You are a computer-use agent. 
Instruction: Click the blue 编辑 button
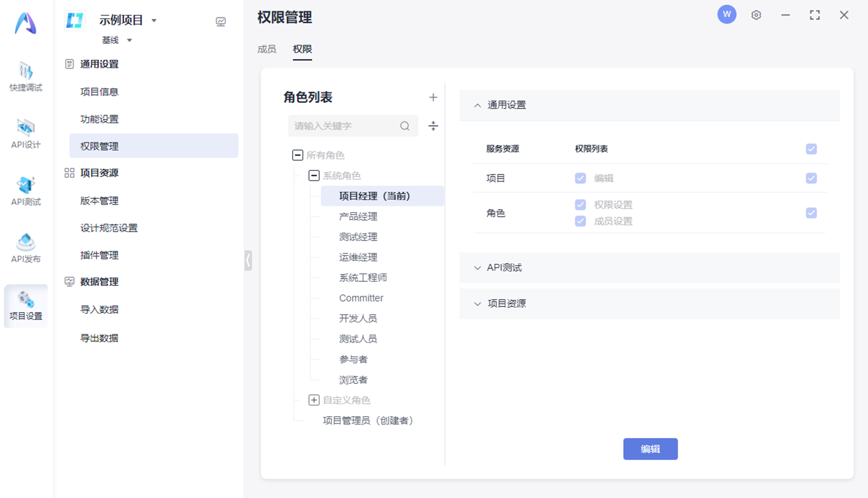[650, 449]
